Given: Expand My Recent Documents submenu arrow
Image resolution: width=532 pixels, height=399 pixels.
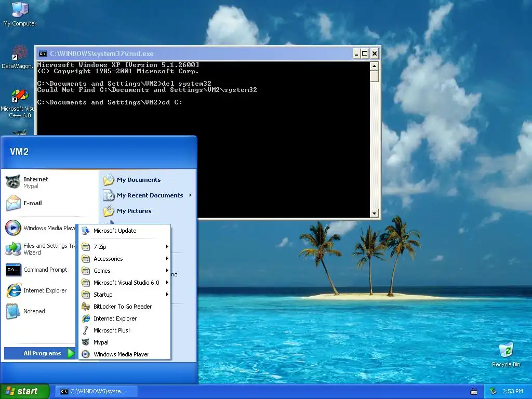Looking at the screenshot, I should pos(191,195).
